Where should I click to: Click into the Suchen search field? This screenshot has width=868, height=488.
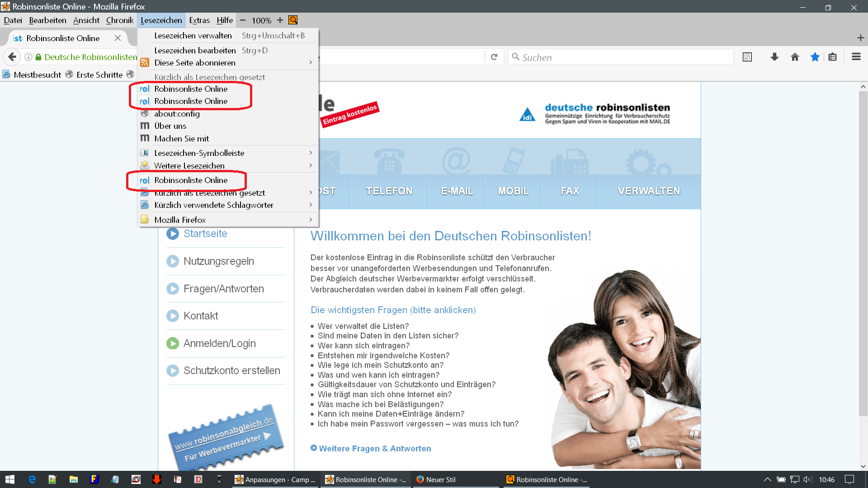(624, 57)
